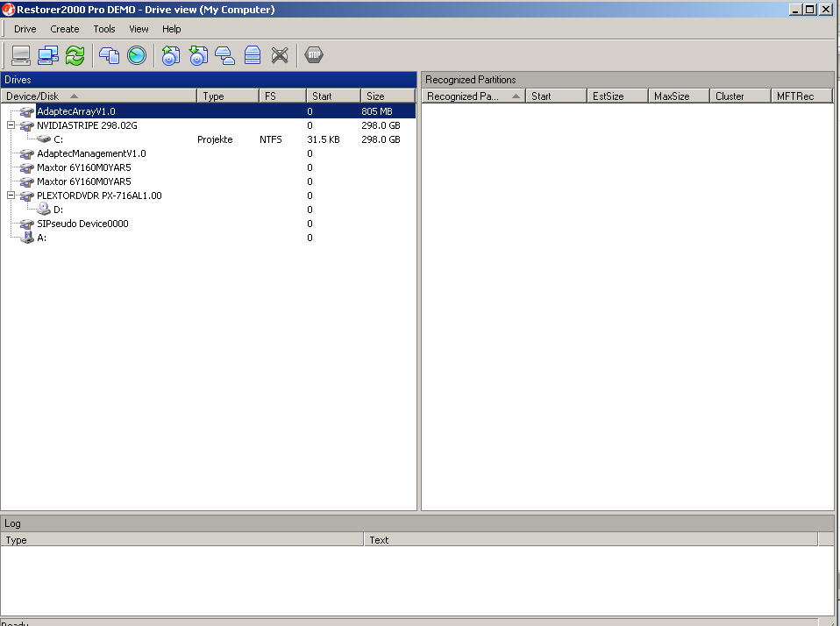Collapse the PLEXTORDVDR PX-716AL1.00 tree node
The image size is (840, 626).
(11, 195)
